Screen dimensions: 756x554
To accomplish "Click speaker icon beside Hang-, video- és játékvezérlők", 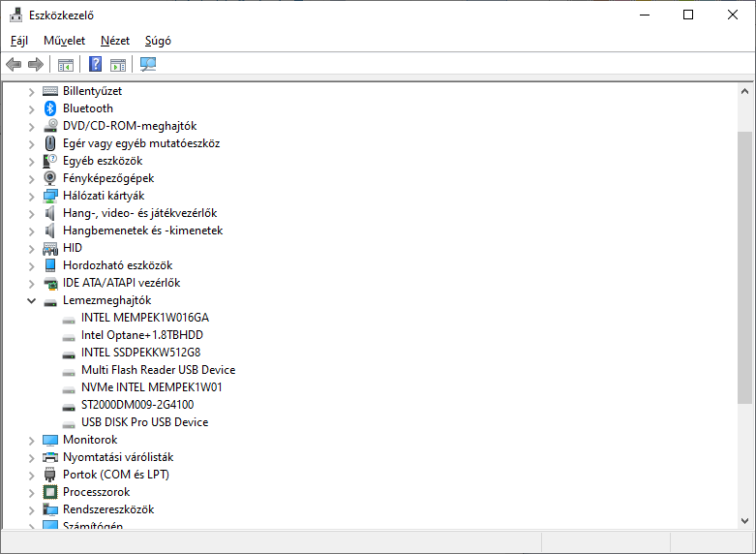I will pos(50,213).
